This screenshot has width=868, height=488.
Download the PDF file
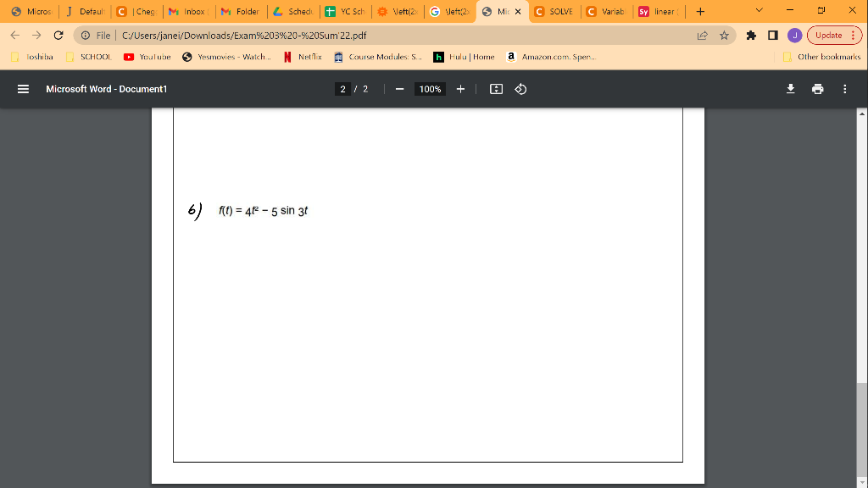790,88
